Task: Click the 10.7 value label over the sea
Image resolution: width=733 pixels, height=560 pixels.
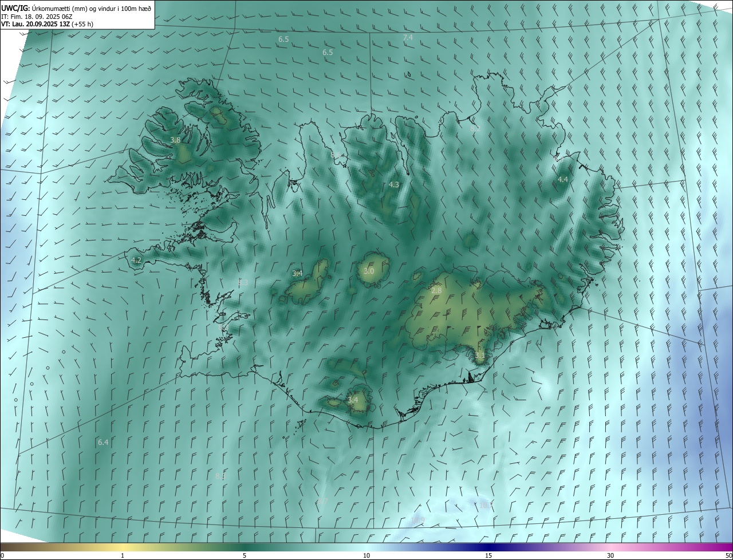Action: coord(485,504)
